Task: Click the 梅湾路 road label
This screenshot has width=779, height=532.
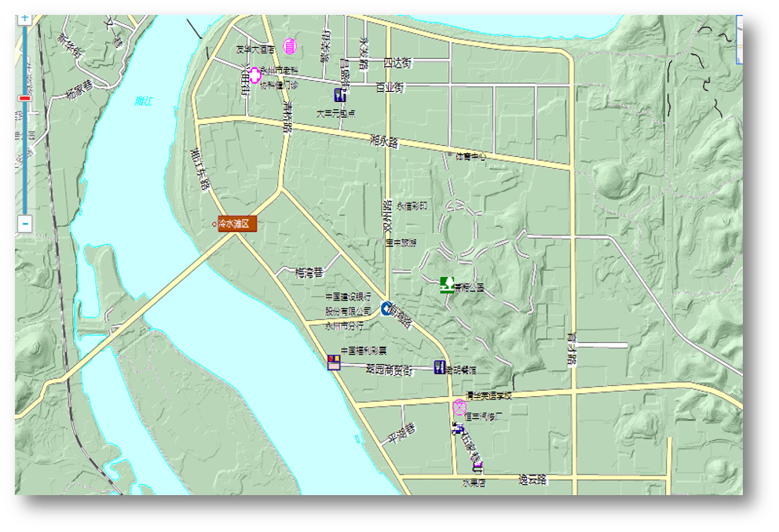Action: (401, 314)
